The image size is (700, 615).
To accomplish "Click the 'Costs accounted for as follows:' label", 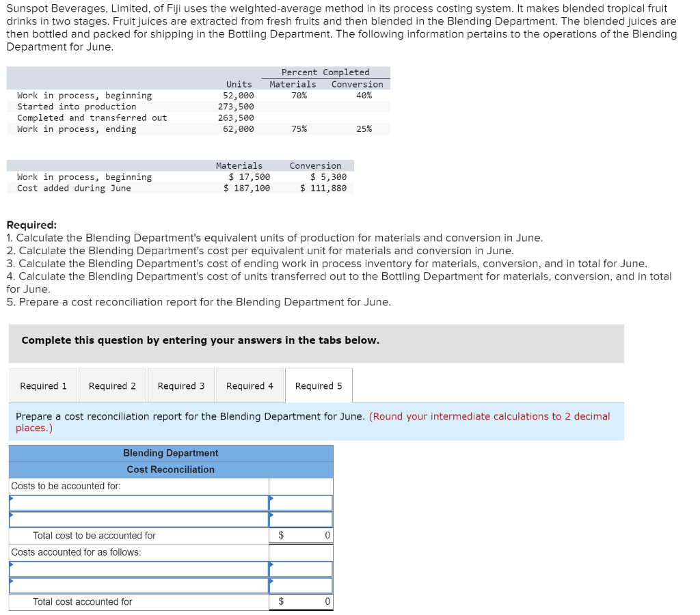I will coord(77,552).
